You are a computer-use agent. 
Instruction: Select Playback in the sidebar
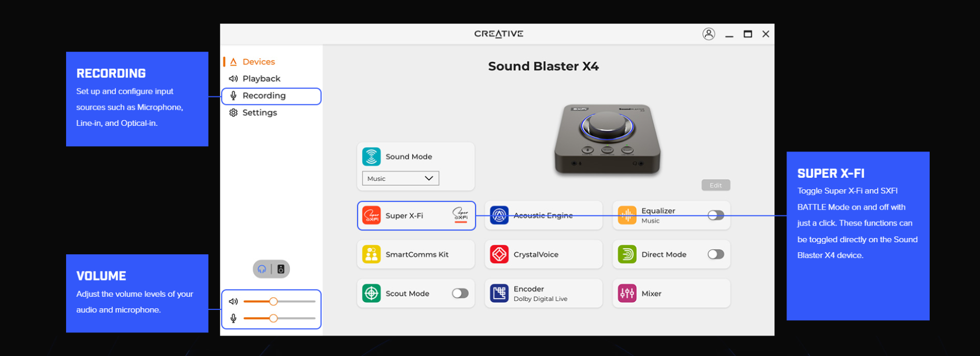tap(261, 79)
